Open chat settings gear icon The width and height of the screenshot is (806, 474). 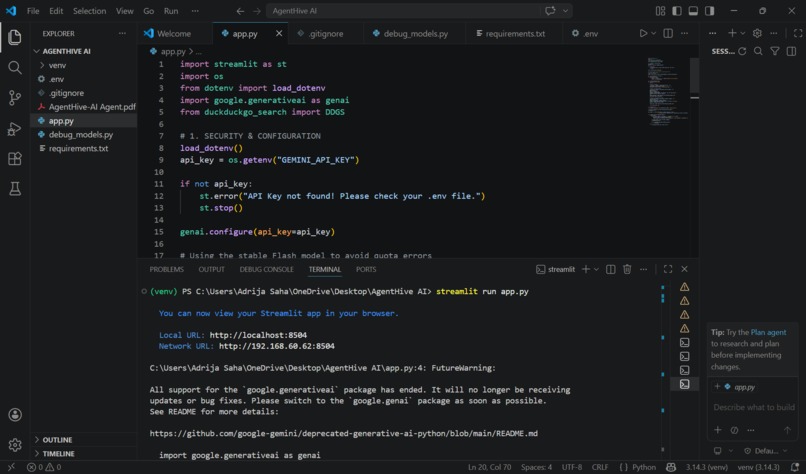click(x=757, y=33)
